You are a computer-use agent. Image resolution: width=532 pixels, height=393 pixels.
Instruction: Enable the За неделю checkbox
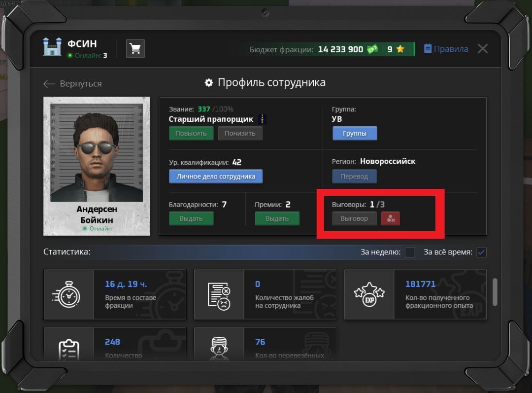pos(410,252)
